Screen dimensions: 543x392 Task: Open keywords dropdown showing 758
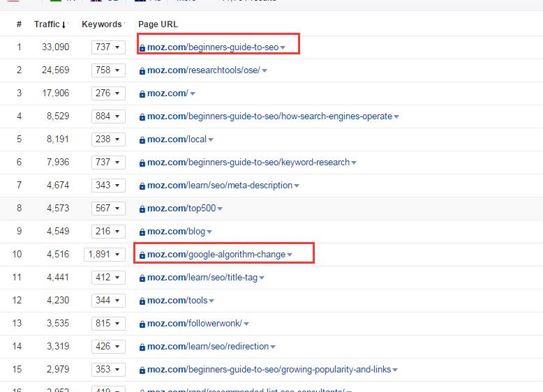(108, 70)
